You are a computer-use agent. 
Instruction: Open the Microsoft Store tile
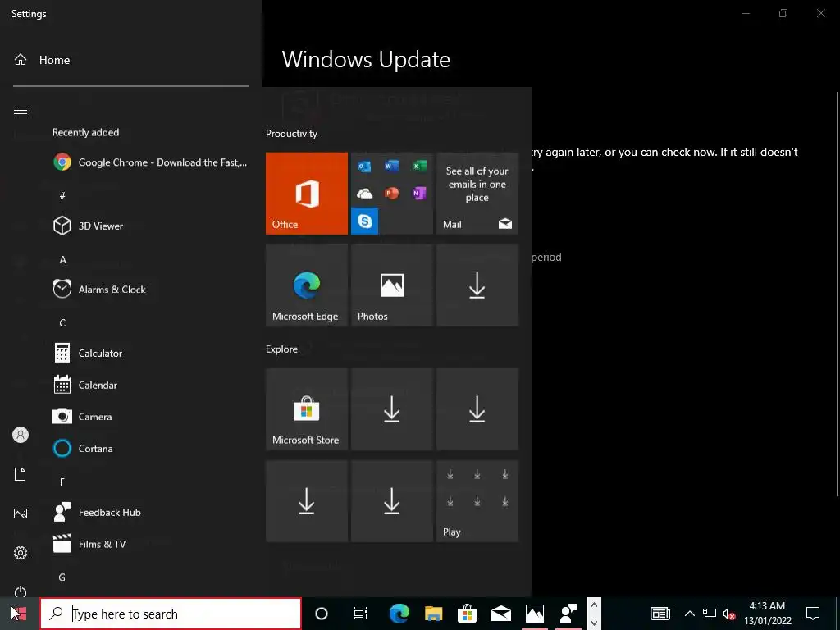[x=307, y=409]
